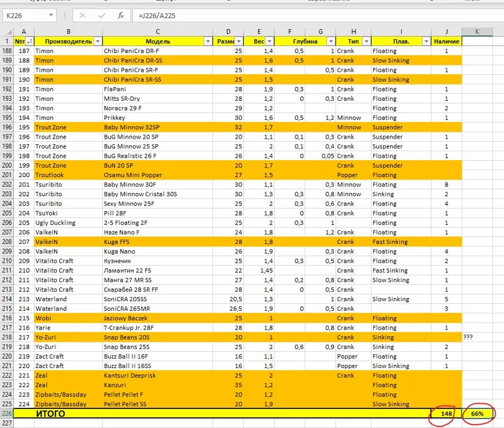Select row 227 header
The image size is (504, 428).
click(x=7, y=423)
